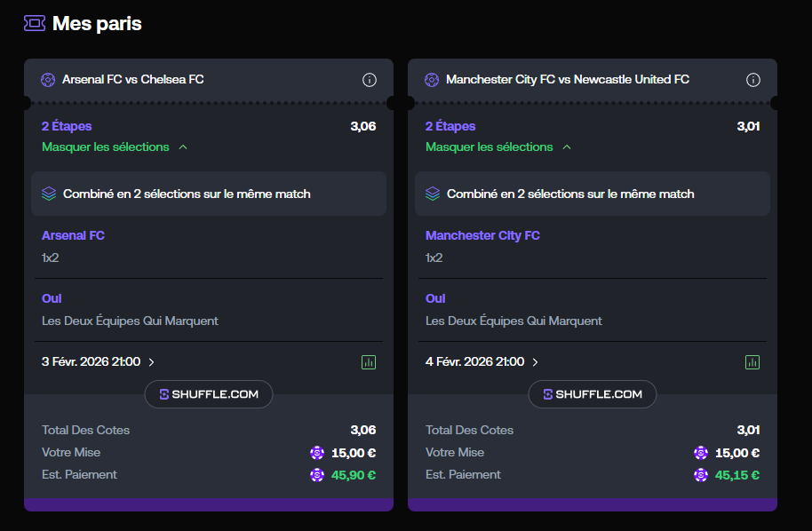Image resolution: width=812 pixels, height=531 pixels.
Task: Click the coin icon beside 15,00 € in Arsenal card
Action: pos(317,453)
